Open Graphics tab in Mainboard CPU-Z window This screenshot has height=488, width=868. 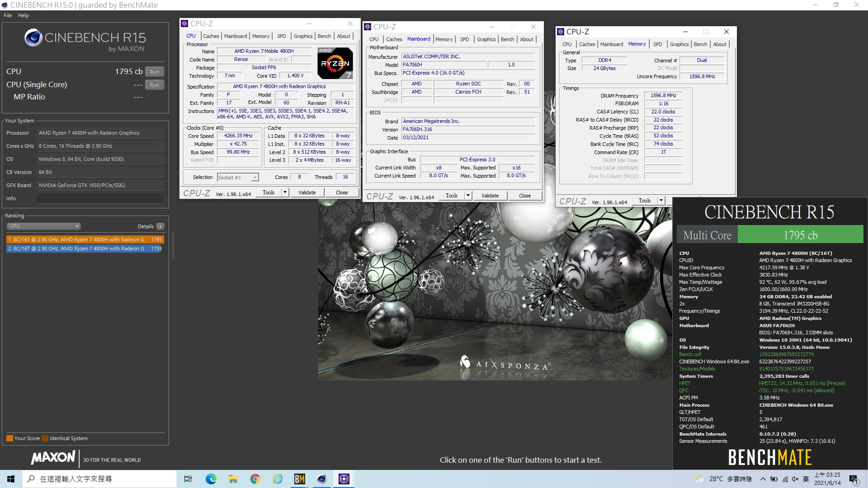pyautogui.click(x=486, y=39)
